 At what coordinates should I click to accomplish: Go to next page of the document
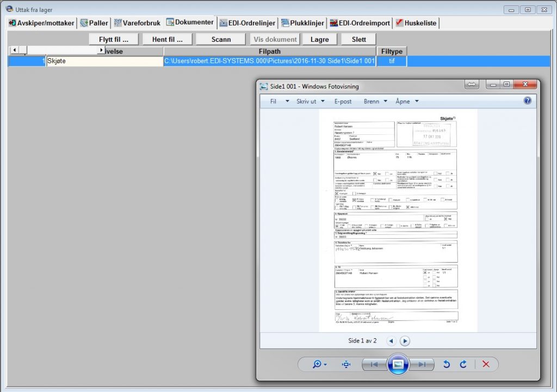click(405, 341)
